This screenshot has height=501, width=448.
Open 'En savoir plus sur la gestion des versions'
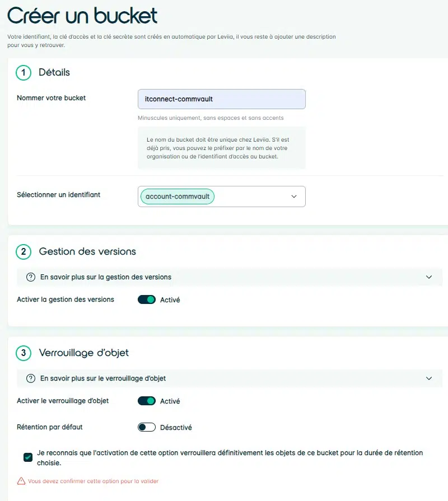[106, 277]
